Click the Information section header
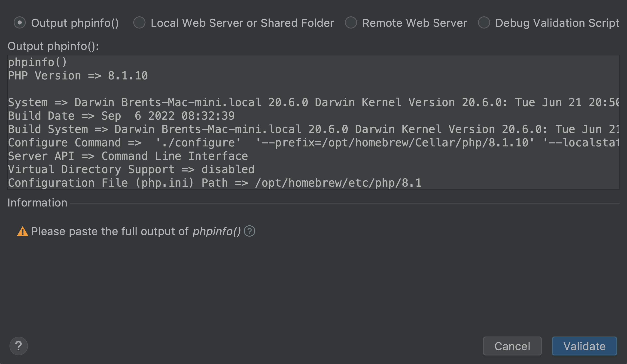The width and height of the screenshot is (627, 364). tap(37, 203)
